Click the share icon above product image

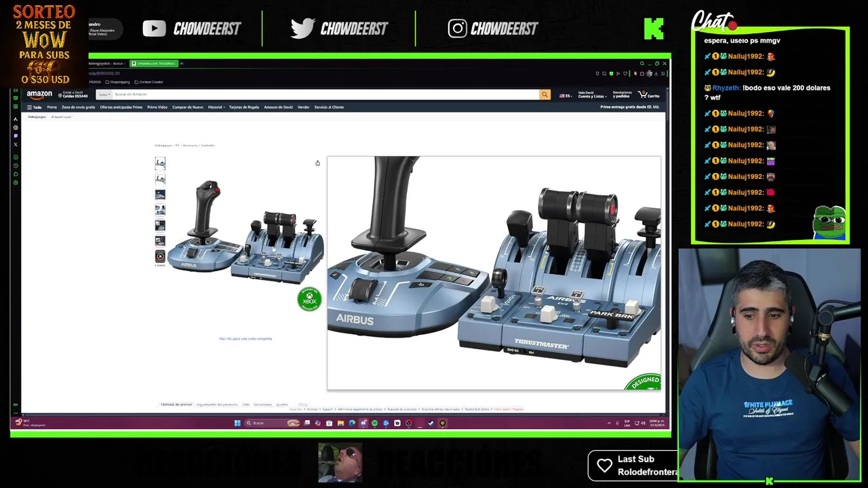click(317, 163)
